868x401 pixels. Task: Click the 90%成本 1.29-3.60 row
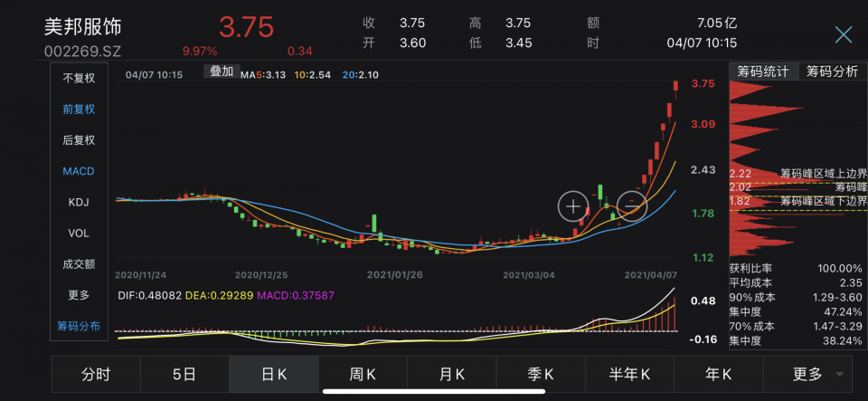point(796,298)
